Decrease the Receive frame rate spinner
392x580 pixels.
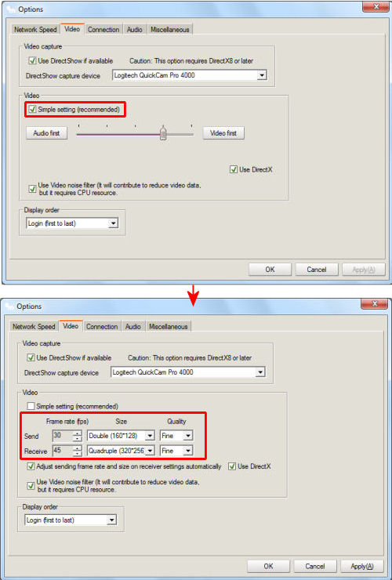tap(77, 453)
